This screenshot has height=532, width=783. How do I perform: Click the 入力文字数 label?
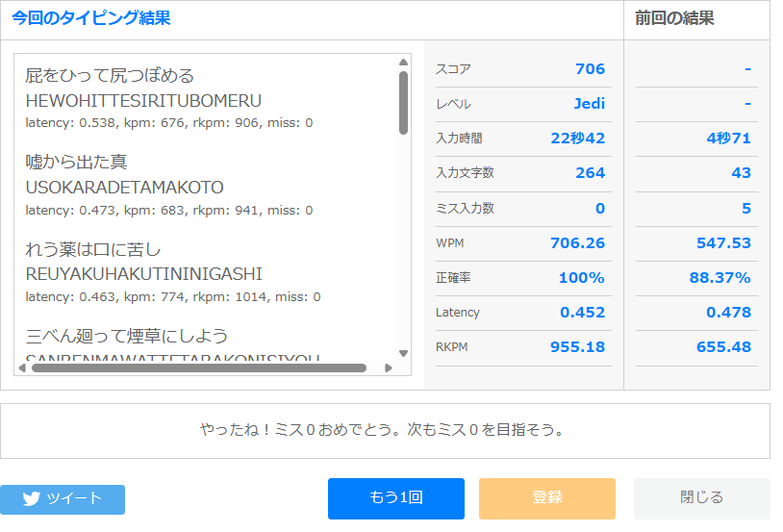pos(465,173)
